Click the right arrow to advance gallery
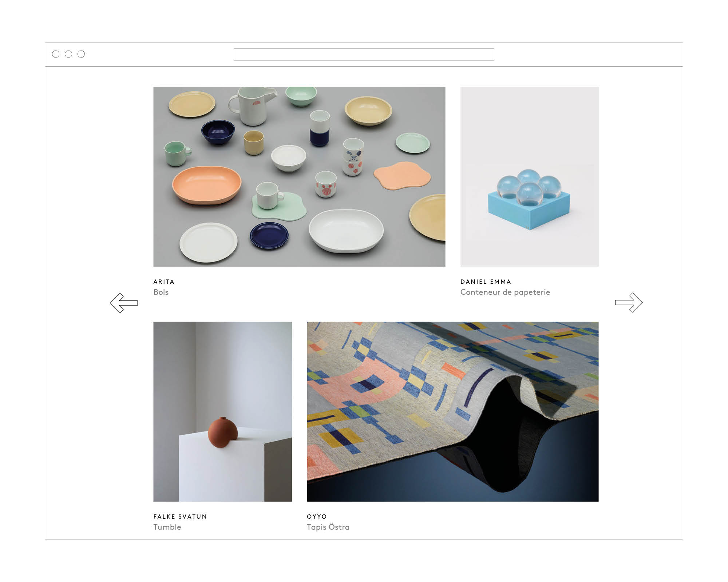728x582 pixels. [629, 303]
